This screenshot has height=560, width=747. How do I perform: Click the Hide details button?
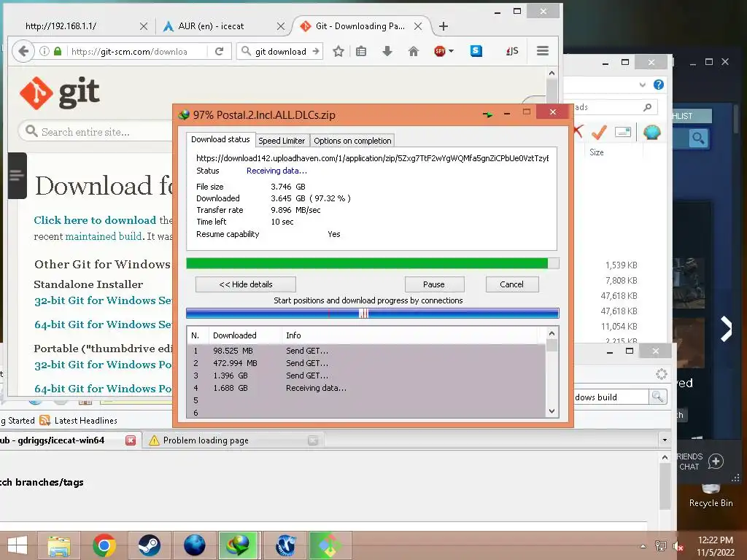(246, 284)
